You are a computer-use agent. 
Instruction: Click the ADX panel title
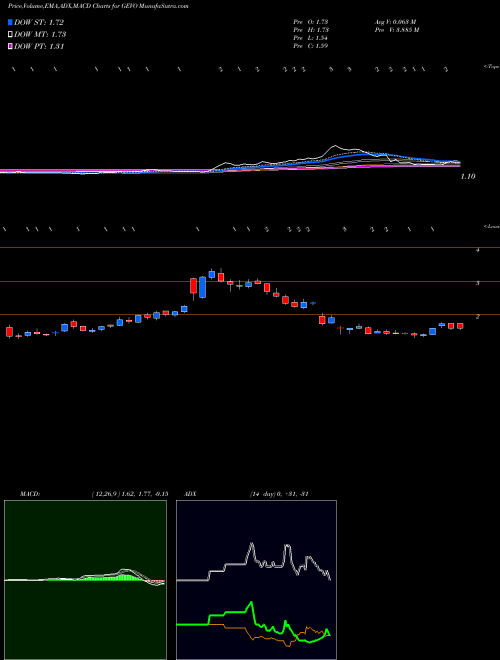point(191,494)
